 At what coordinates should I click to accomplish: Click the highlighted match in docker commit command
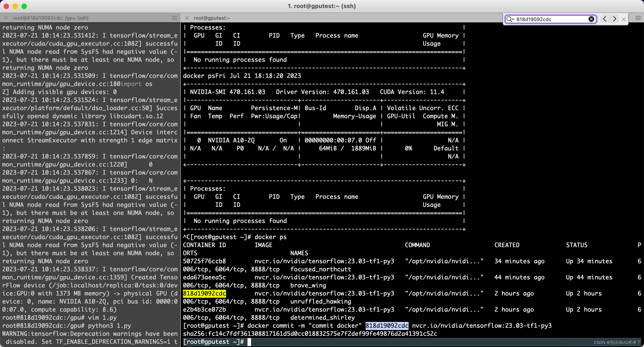click(x=386, y=326)
